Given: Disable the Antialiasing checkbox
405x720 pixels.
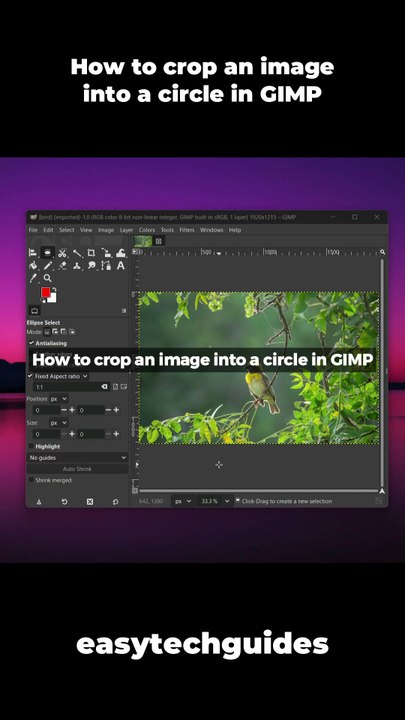Looking at the screenshot, I should point(31,343).
